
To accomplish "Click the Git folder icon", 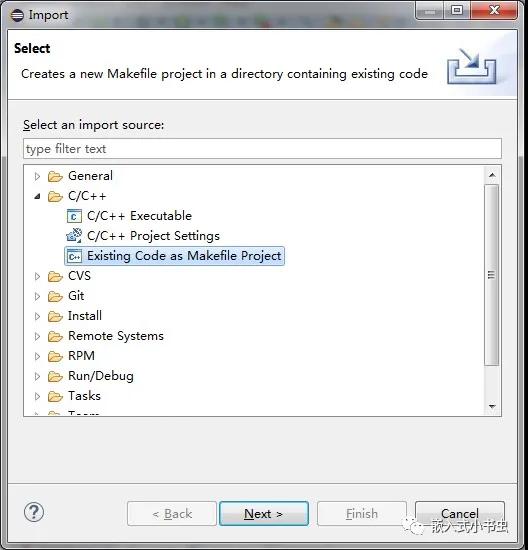I will tap(55, 296).
